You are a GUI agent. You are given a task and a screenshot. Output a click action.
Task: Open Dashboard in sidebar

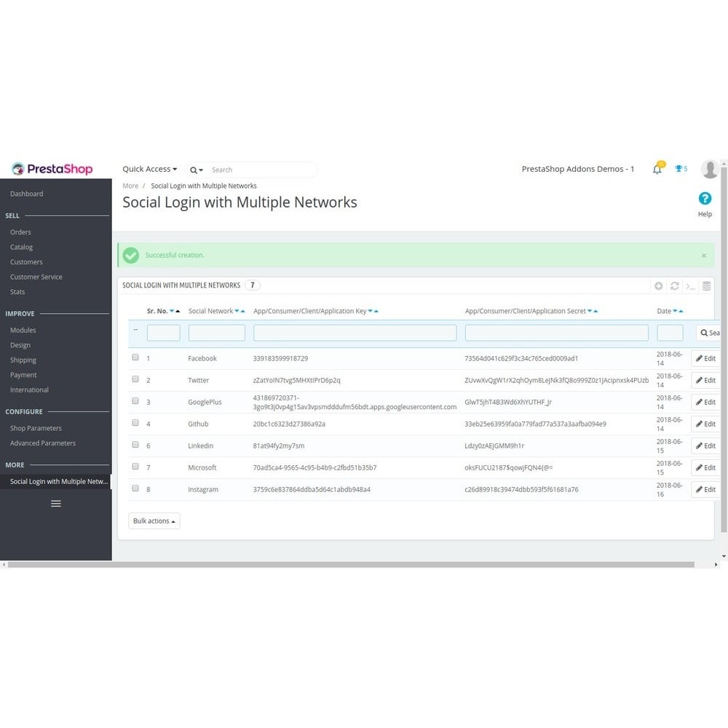click(26, 194)
